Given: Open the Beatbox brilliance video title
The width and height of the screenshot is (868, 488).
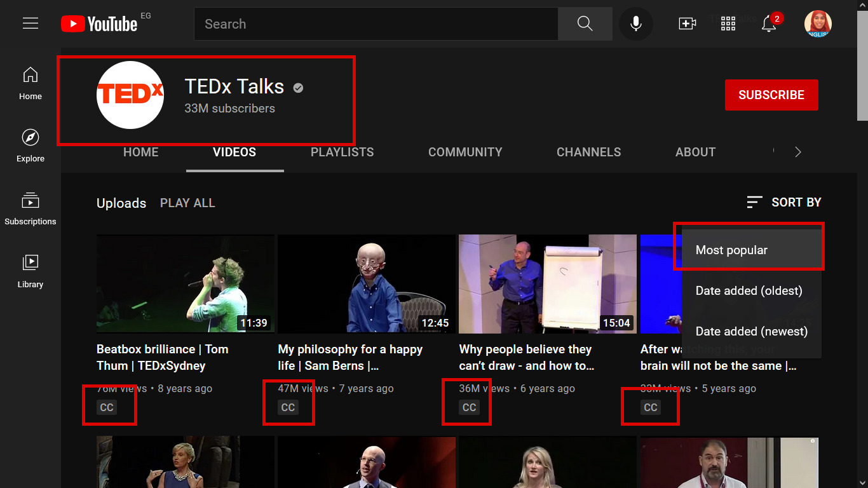Looking at the screenshot, I should pyautogui.click(x=163, y=357).
